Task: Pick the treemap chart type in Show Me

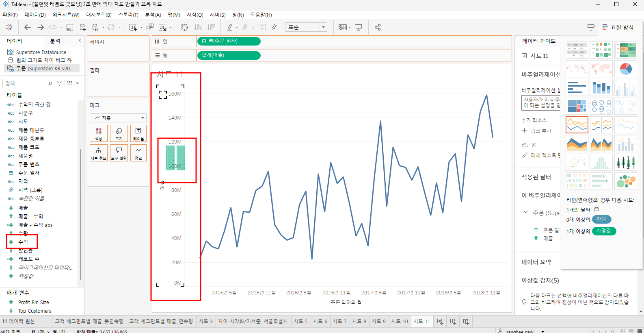Action: click(x=577, y=106)
